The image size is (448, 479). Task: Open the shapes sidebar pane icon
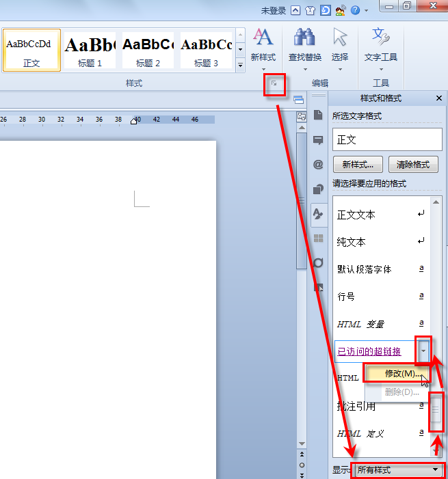point(318,189)
